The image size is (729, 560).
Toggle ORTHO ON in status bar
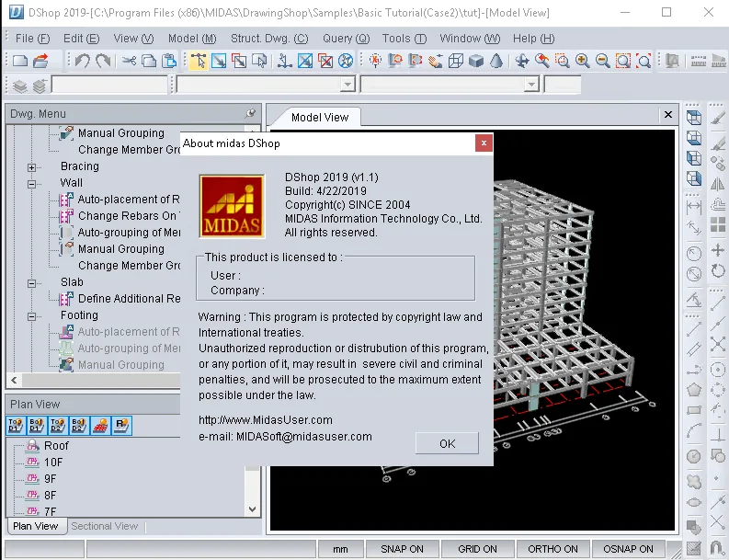tap(552, 549)
